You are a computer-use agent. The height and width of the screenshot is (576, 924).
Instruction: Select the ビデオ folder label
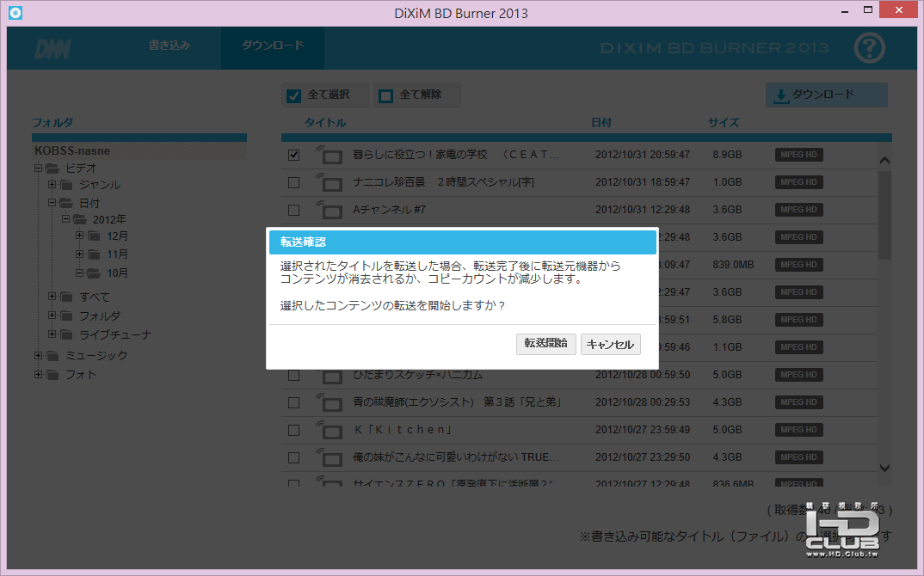tap(81, 169)
